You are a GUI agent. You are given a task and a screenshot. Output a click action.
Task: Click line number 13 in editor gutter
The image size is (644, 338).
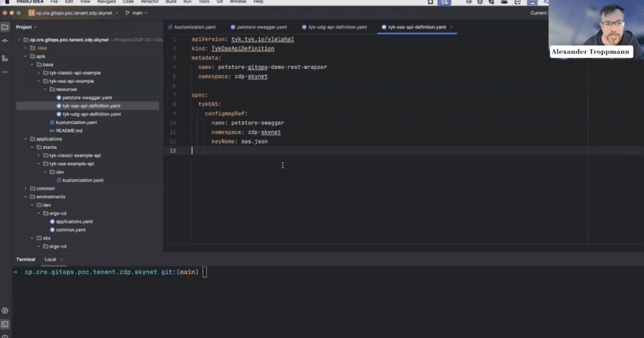(173, 151)
